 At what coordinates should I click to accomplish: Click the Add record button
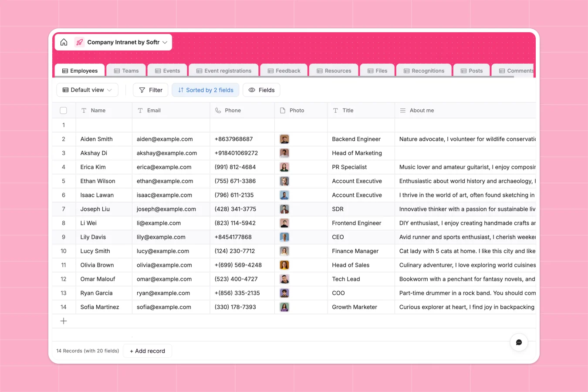pos(147,351)
